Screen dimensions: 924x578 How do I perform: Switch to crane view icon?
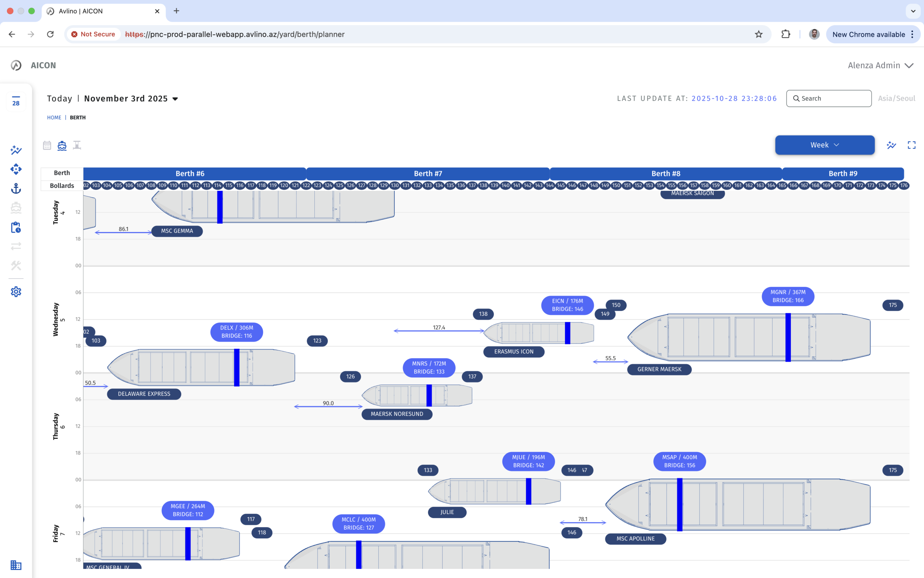tap(77, 145)
